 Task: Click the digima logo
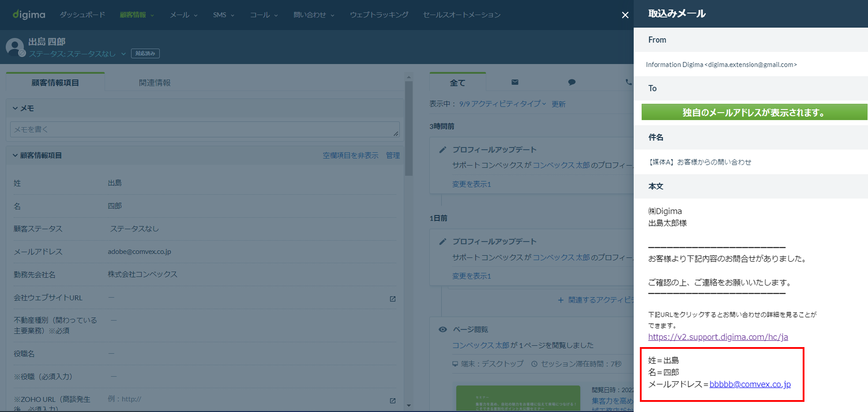click(29, 15)
